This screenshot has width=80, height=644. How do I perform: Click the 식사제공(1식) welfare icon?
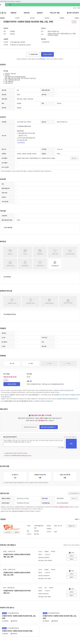(x=55, y=264)
